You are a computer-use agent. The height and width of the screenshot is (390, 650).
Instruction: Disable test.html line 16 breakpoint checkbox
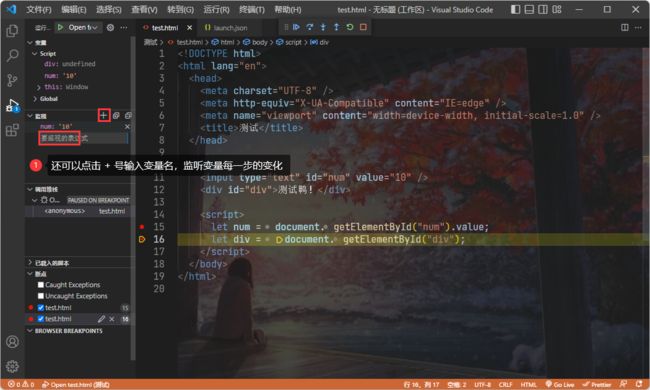[x=41, y=319]
